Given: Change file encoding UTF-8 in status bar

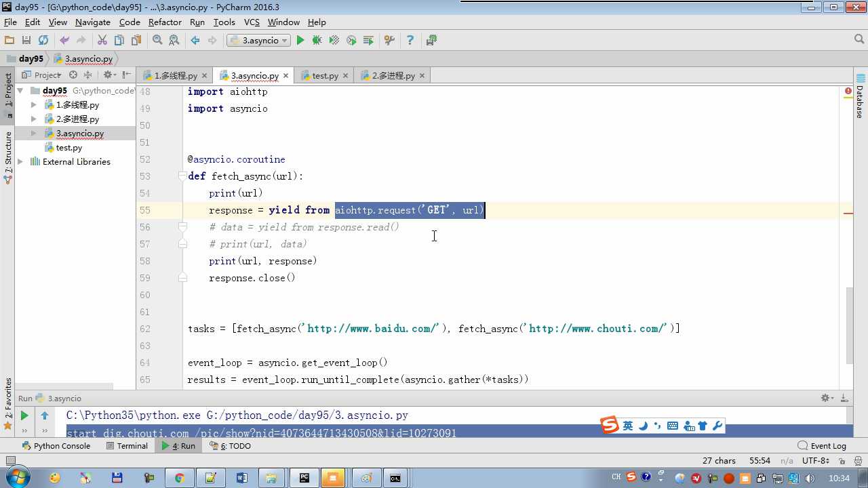Looking at the screenshot, I should pyautogui.click(x=816, y=461).
